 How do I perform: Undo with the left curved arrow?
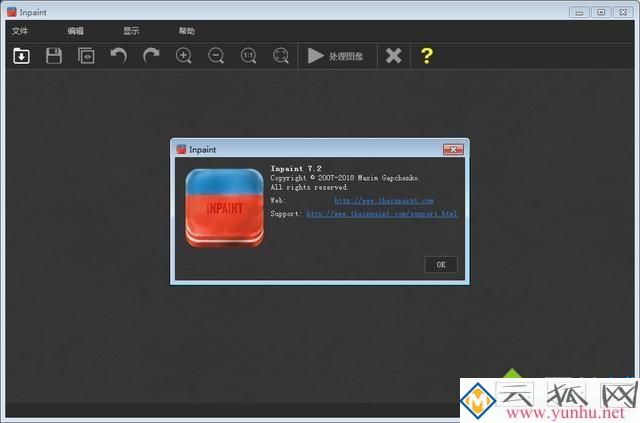point(118,56)
